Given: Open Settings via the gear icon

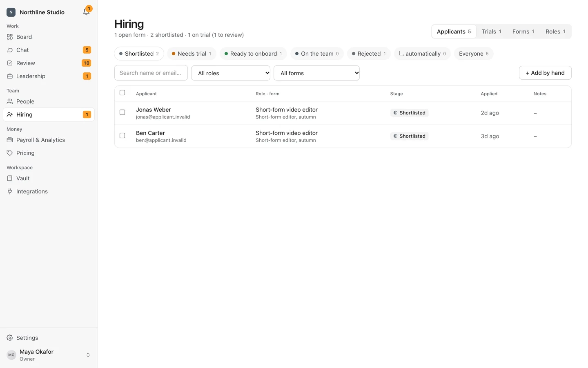Looking at the screenshot, I should coord(10,338).
